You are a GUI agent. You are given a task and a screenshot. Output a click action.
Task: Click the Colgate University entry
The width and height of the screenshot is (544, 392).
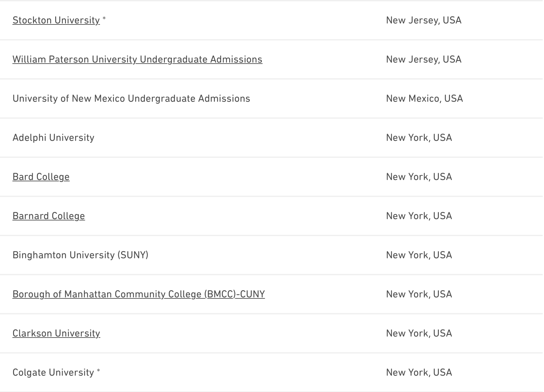[53, 372]
